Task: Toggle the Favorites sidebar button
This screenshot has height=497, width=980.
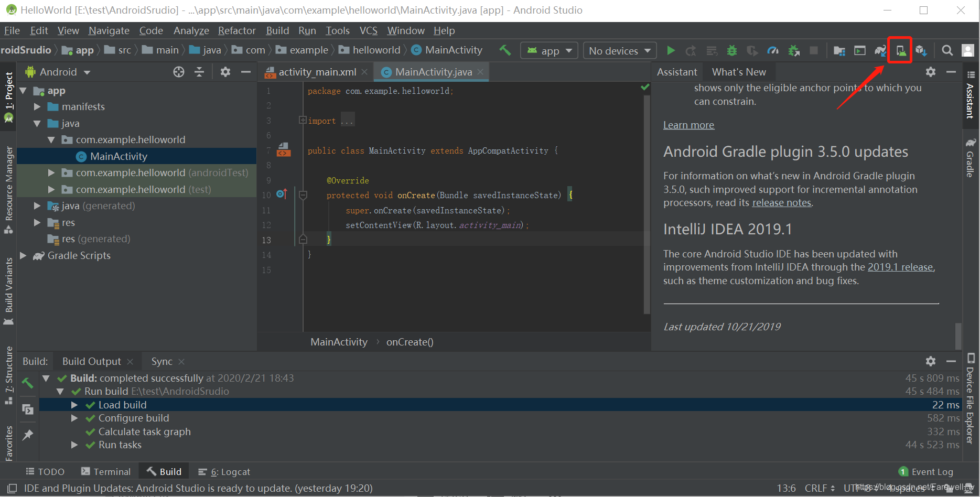Action: click(8, 443)
